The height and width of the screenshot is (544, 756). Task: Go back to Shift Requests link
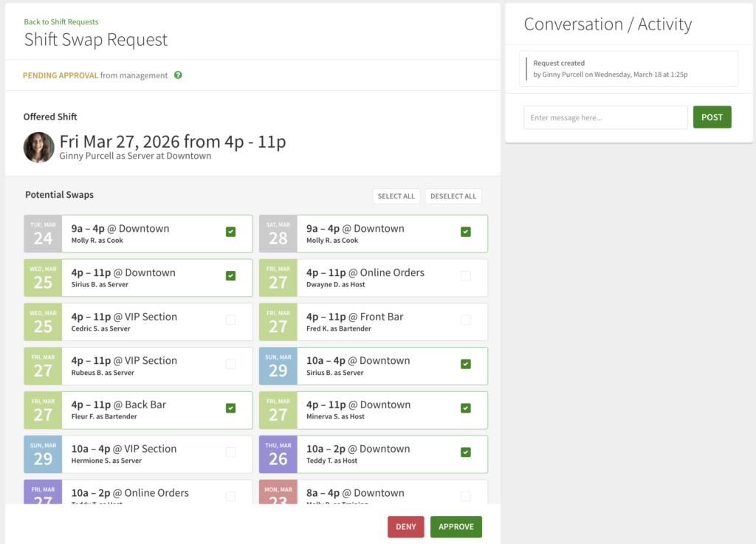61,22
